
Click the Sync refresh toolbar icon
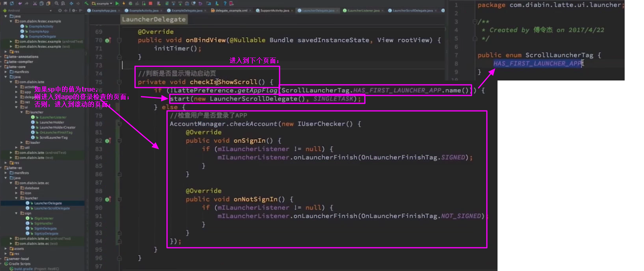[x=12, y=3]
